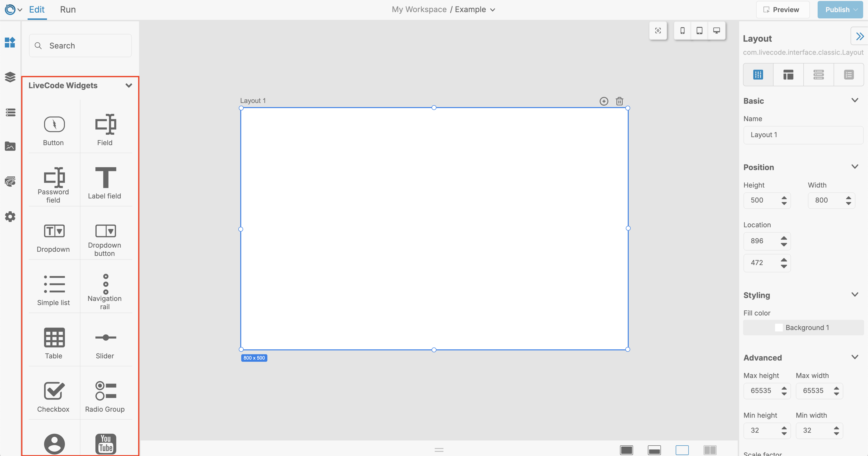The height and width of the screenshot is (456, 868).
Task: Select the full panel view toggle at the bottom
Action: click(626, 450)
